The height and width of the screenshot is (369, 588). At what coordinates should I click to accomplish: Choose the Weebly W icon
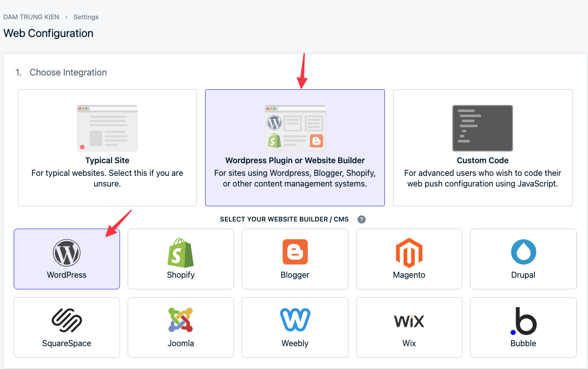click(295, 320)
